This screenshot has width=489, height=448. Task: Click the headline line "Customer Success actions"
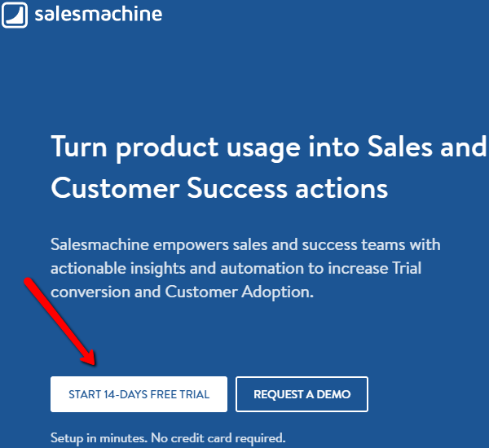(x=219, y=188)
